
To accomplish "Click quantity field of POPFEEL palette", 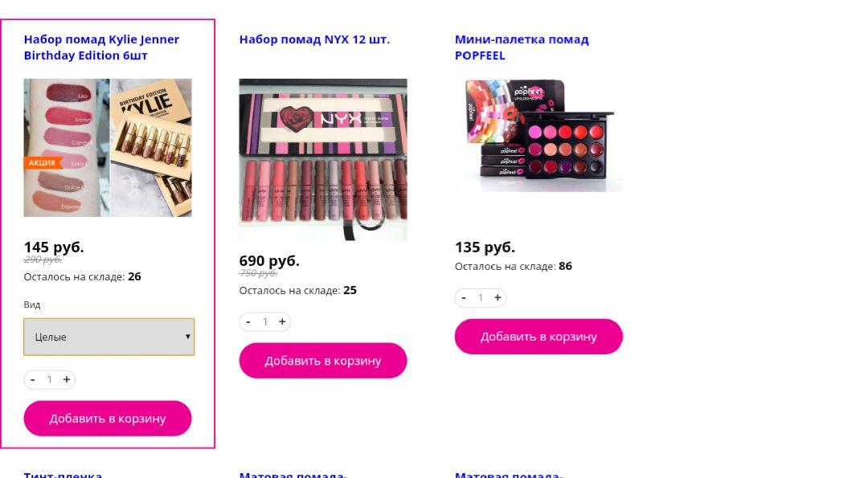I will pyautogui.click(x=481, y=297).
